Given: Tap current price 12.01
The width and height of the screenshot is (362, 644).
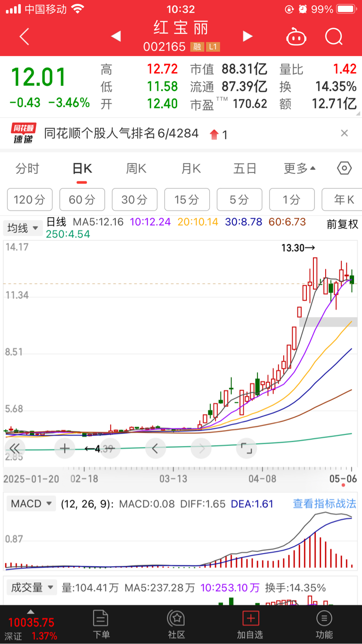Looking at the screenshot, I should click(39, 77).
